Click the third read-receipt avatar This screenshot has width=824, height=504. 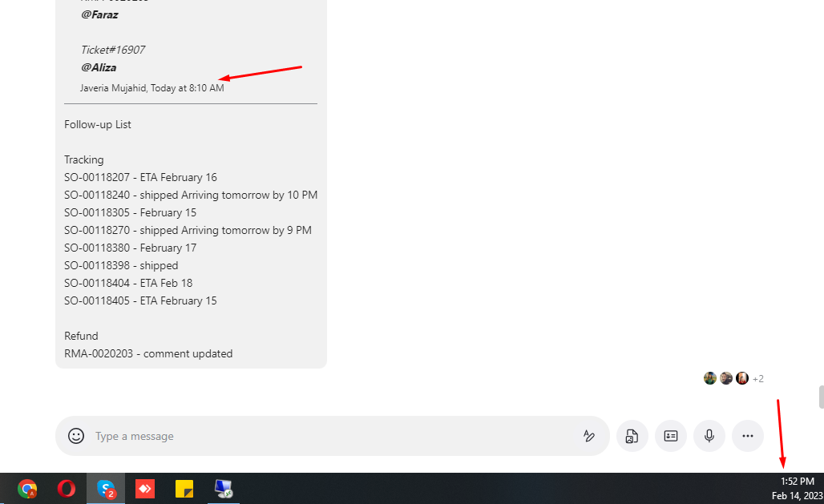pos(742,378)
